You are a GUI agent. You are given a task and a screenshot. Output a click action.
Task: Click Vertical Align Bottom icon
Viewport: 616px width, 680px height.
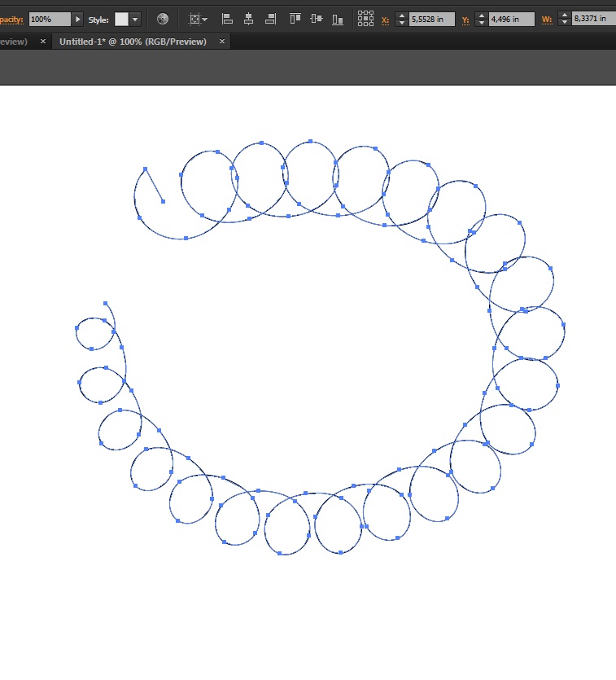(338, 19)
